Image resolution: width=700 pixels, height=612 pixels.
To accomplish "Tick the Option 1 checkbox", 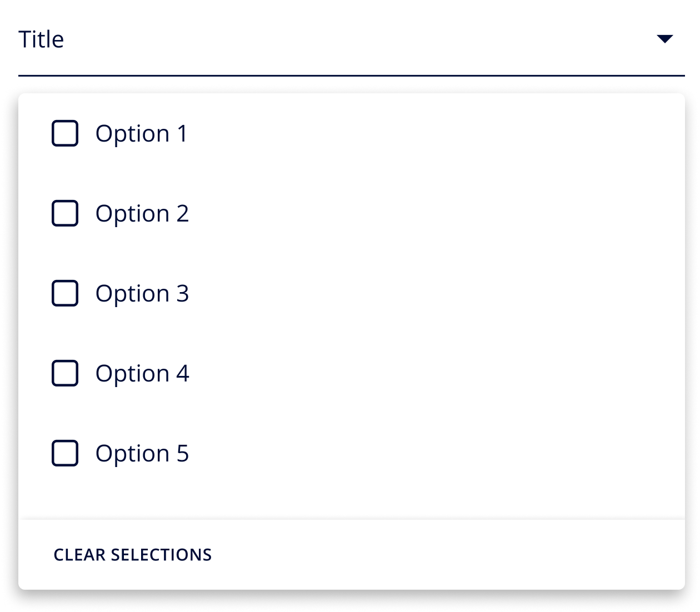I will click(x=65, y=133).
